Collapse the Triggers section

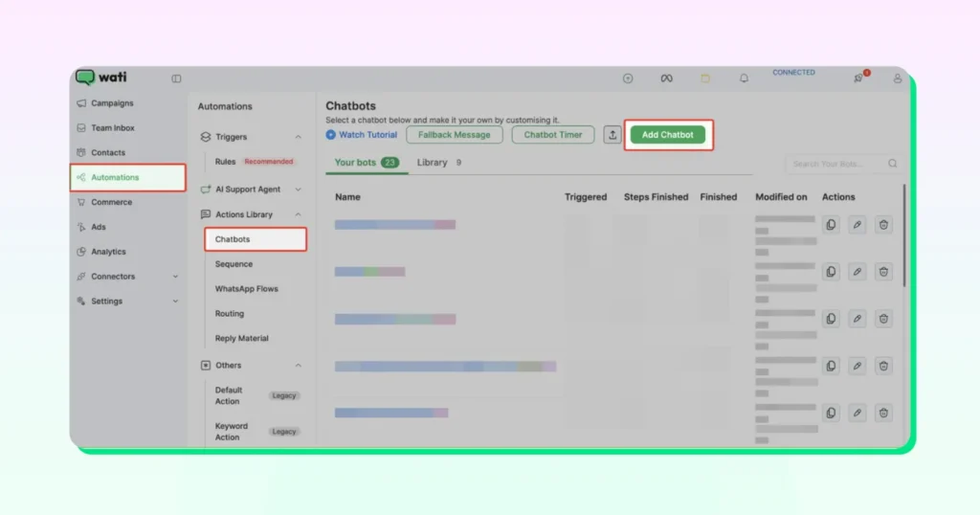[299, 137]
